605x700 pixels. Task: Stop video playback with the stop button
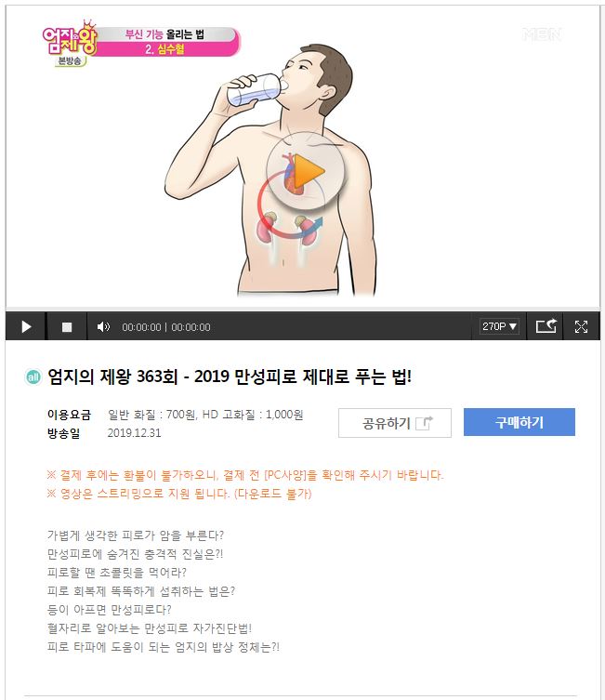(67, 327)
